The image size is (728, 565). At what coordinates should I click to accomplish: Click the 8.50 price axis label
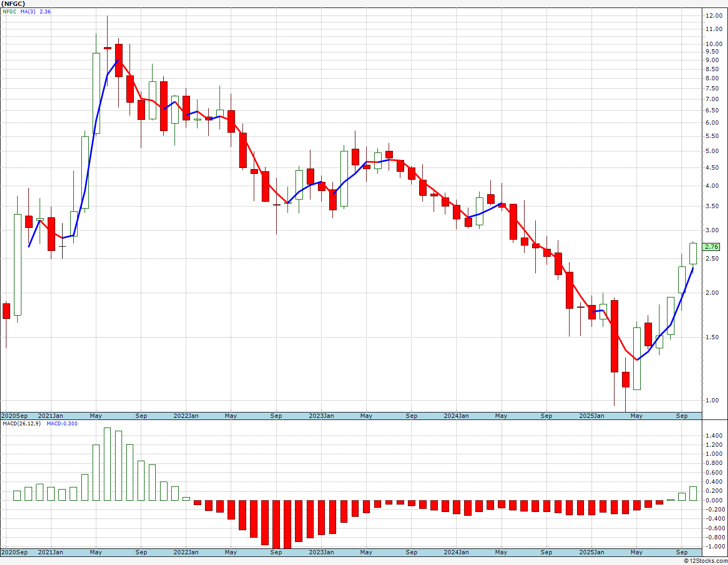(x=712, y=68)
